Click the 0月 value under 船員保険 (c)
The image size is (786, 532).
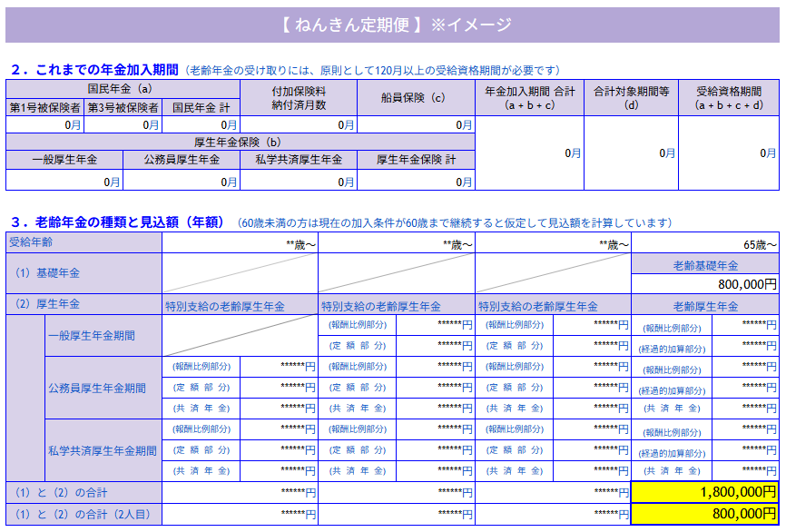coord(416,125)
